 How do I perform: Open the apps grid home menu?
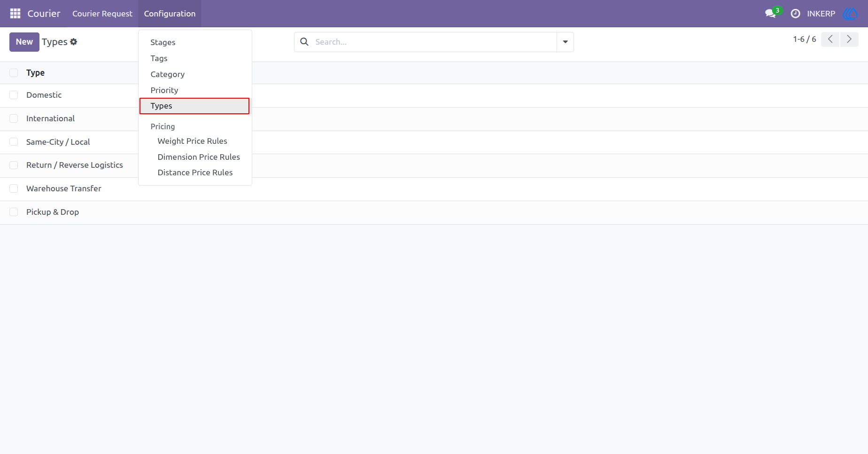pyautogui.click(x=15, y=14)
